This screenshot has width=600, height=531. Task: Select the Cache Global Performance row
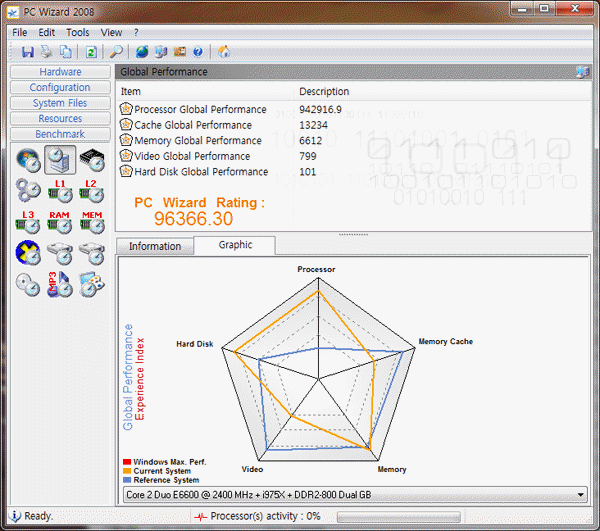pyautogui.click(x=354, y=125)
